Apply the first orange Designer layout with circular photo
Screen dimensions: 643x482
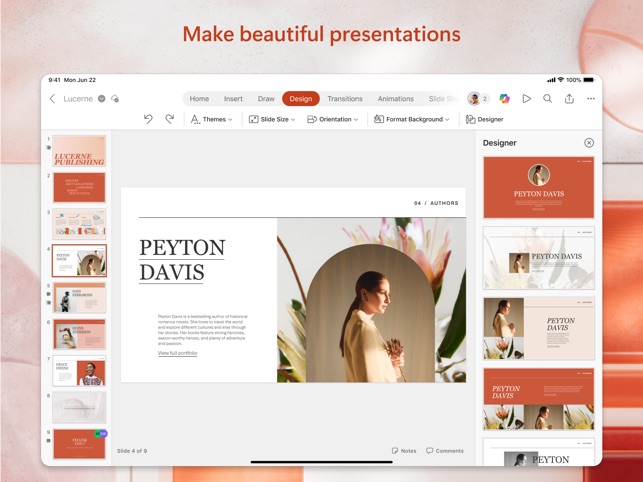pyautogui.click(x=538, y=187)
